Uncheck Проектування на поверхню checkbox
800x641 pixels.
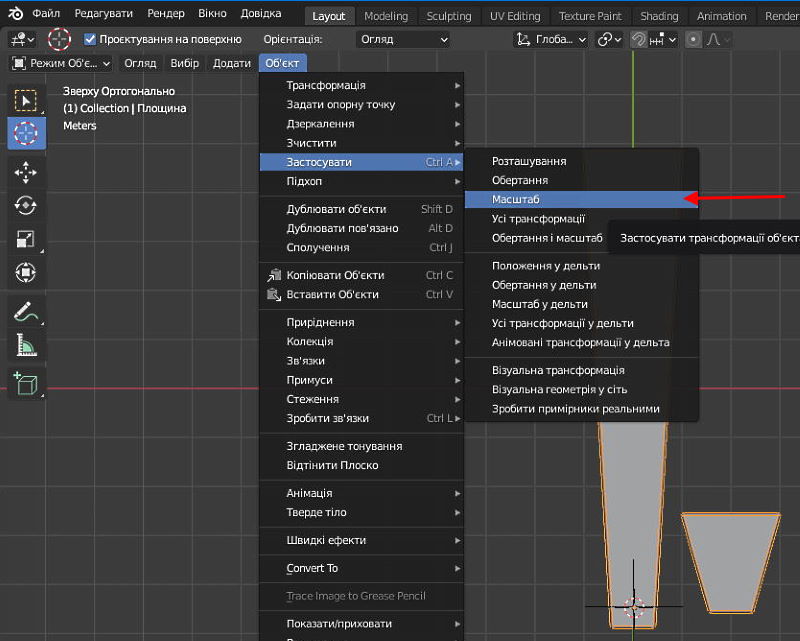click(90, 39)
